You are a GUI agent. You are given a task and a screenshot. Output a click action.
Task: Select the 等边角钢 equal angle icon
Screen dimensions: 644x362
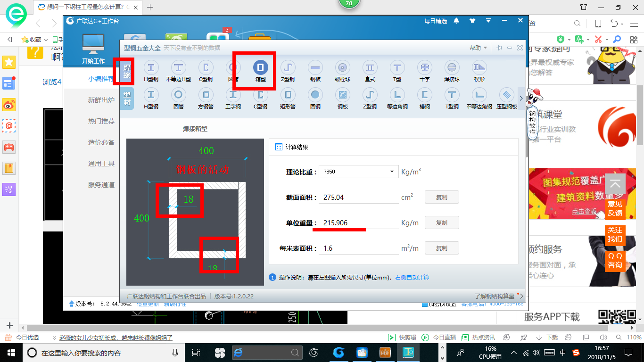click(397, 99)
